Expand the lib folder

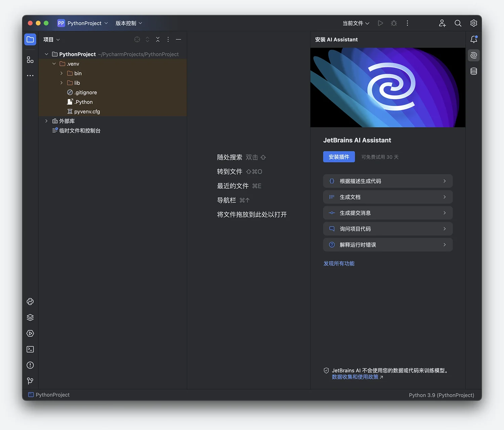click(x=61, y=83)
